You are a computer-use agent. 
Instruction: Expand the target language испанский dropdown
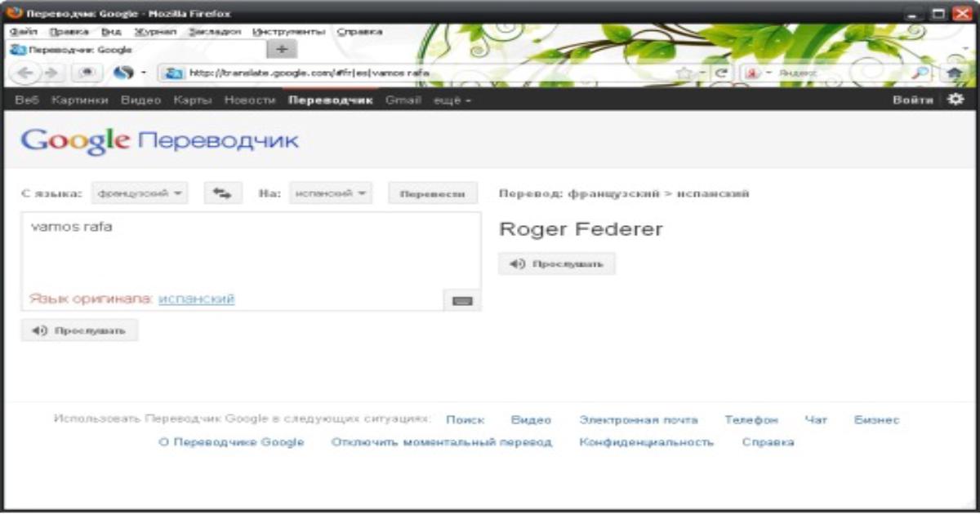tap(330, 193)
